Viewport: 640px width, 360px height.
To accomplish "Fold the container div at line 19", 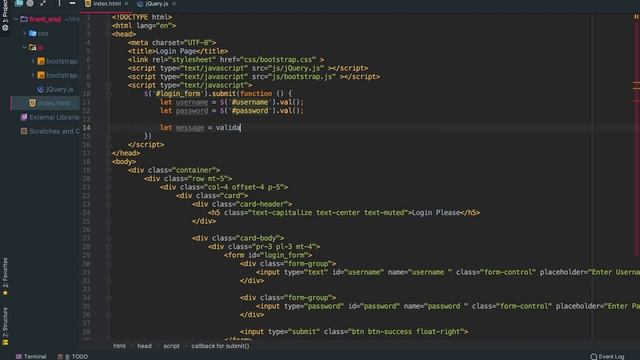I will (x=109, y=170).
